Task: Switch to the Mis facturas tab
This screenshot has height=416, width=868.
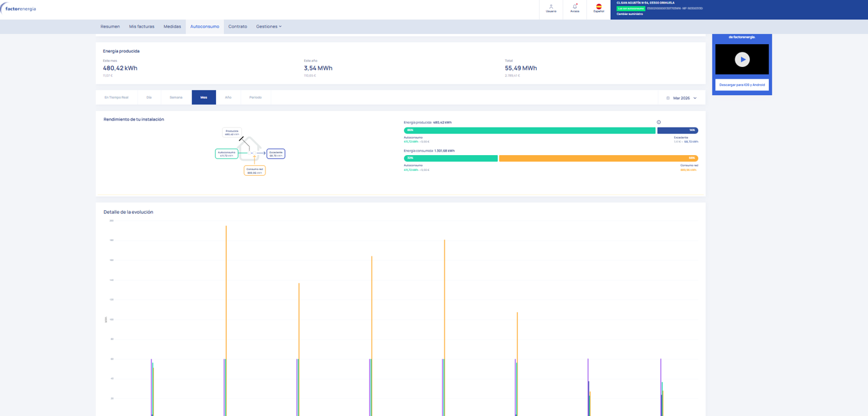Action: pyautogui.click(x=142, y=26)
